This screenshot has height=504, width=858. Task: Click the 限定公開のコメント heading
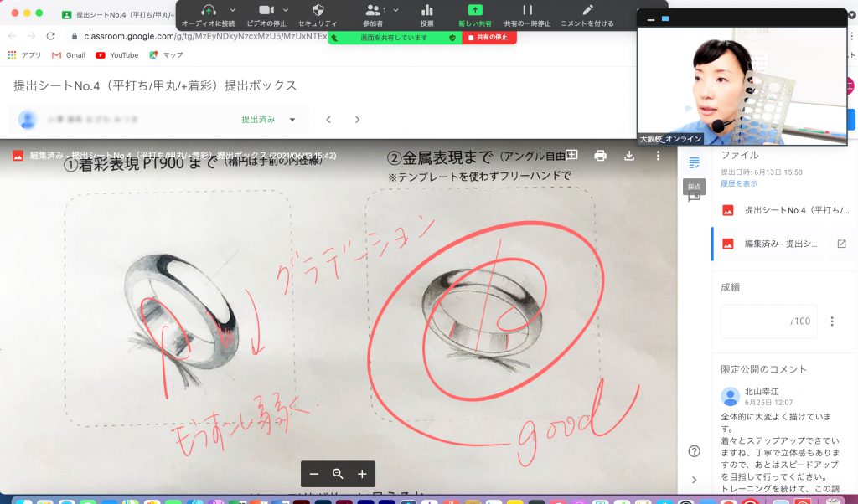pyautogui.click(x=764, y=369)
